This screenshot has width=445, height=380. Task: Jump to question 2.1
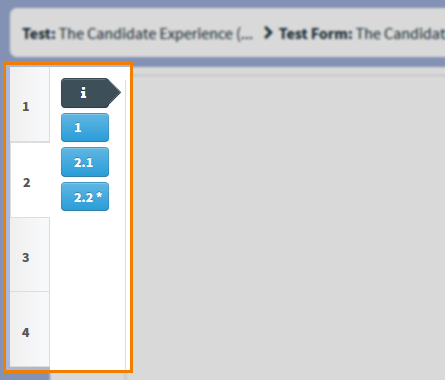85,162
